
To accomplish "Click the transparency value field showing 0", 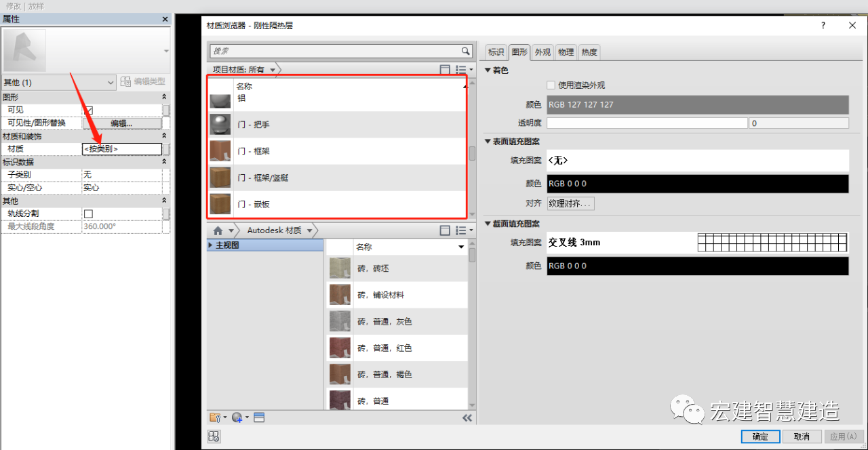I will (799, 123).
